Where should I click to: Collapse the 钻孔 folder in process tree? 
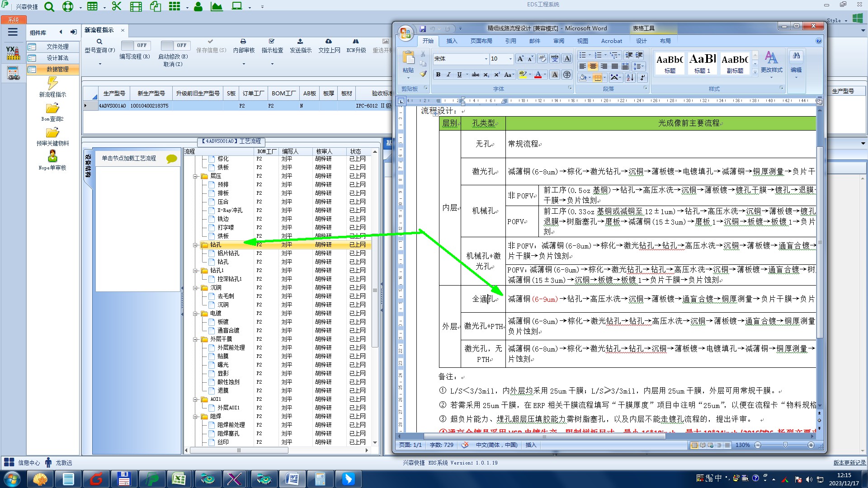pyautogui.click(x=195, y=245)
